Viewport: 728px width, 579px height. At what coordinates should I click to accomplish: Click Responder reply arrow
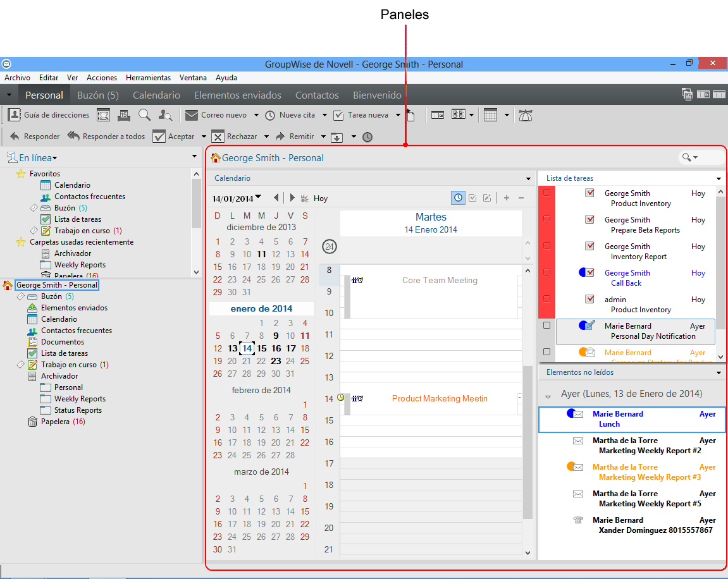tap(35, 137)
